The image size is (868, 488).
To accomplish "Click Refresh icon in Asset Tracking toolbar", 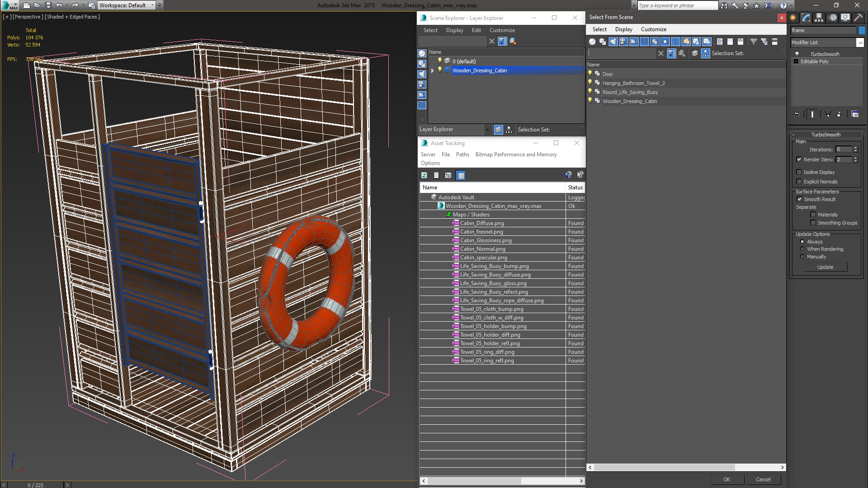I will (x=424, y=175).
